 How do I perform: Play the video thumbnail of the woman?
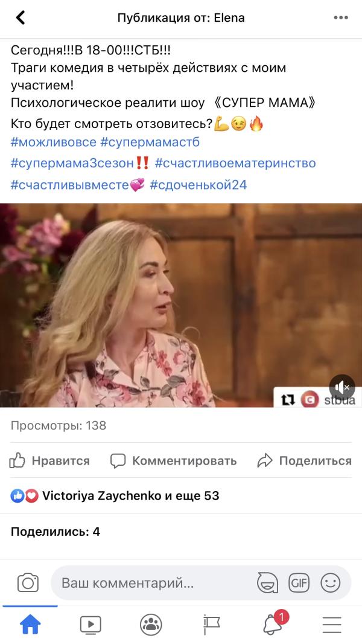tap(181, 305)
